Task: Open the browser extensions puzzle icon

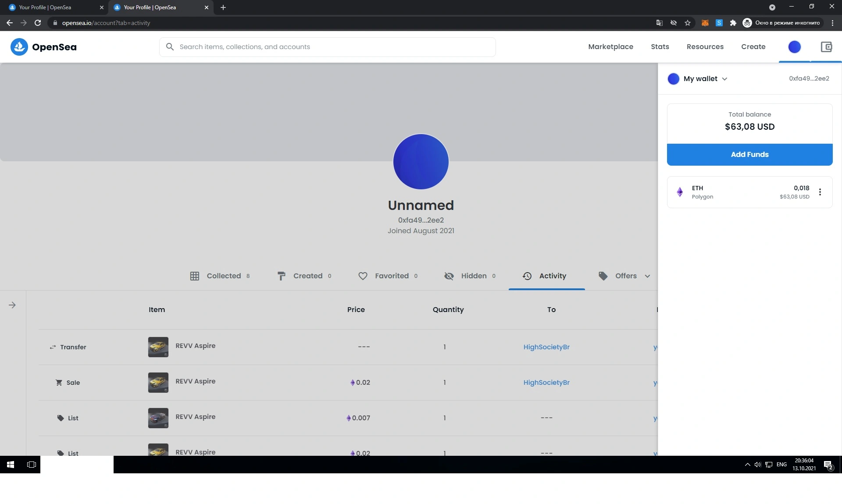Action: (x=733, y=23)
